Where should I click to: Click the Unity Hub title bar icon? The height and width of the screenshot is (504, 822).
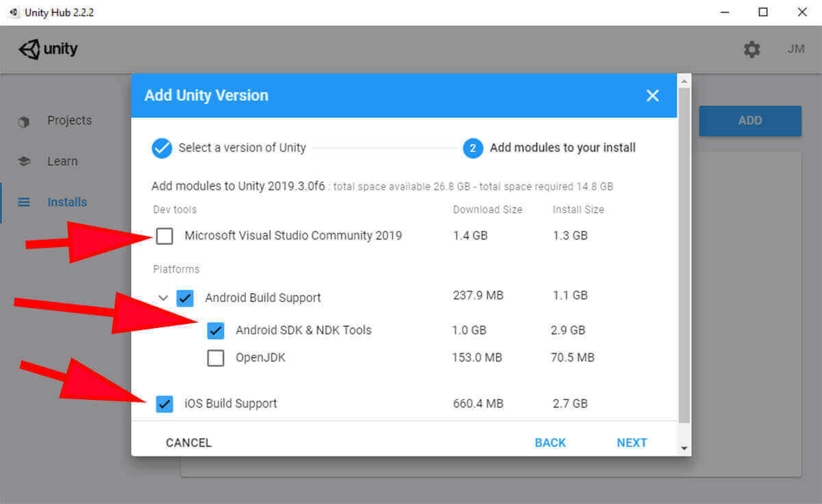pyautogui.click(x=14, y=12)
